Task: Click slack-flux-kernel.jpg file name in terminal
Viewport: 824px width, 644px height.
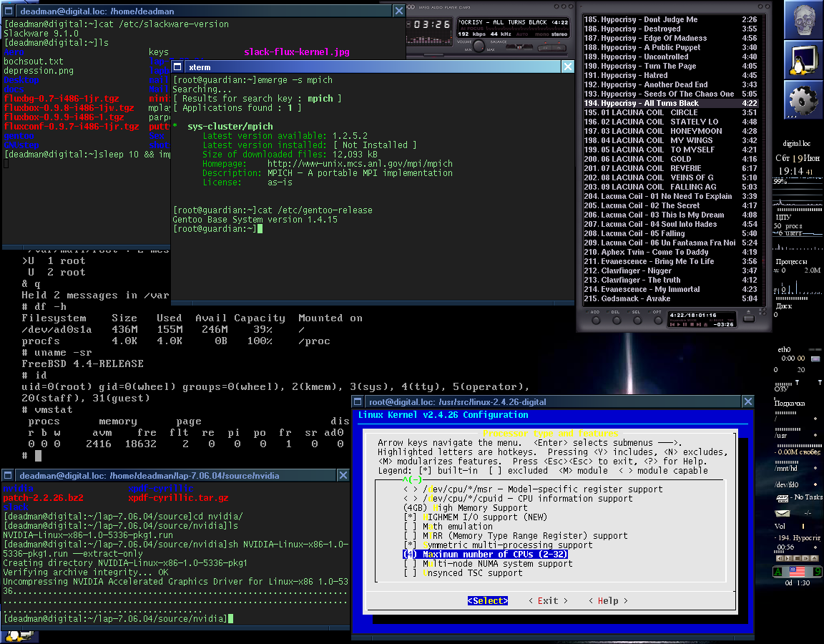Action: pos(297,52)
